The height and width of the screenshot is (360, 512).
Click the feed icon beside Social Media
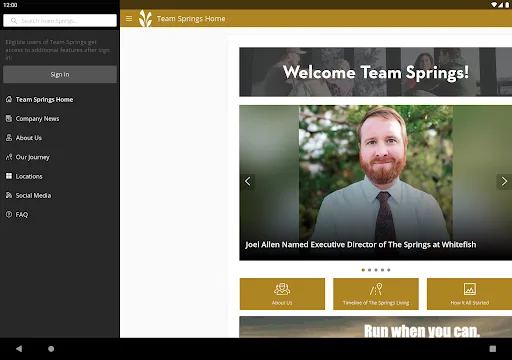[9, 195]
